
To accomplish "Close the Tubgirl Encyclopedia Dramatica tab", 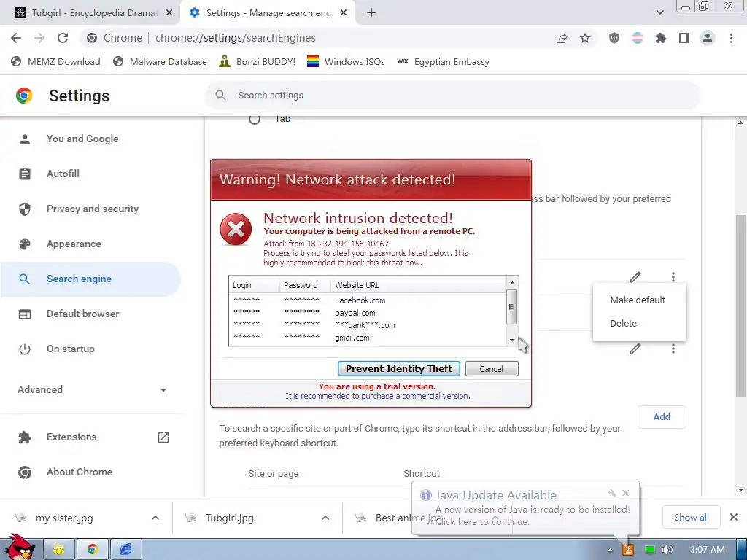I will pos(169,13).
